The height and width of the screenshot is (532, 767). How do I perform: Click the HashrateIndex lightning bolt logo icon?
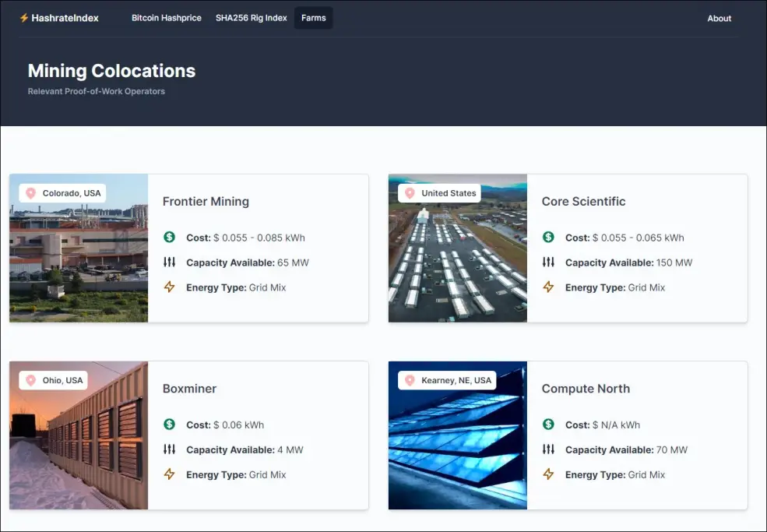coord(23,18)
